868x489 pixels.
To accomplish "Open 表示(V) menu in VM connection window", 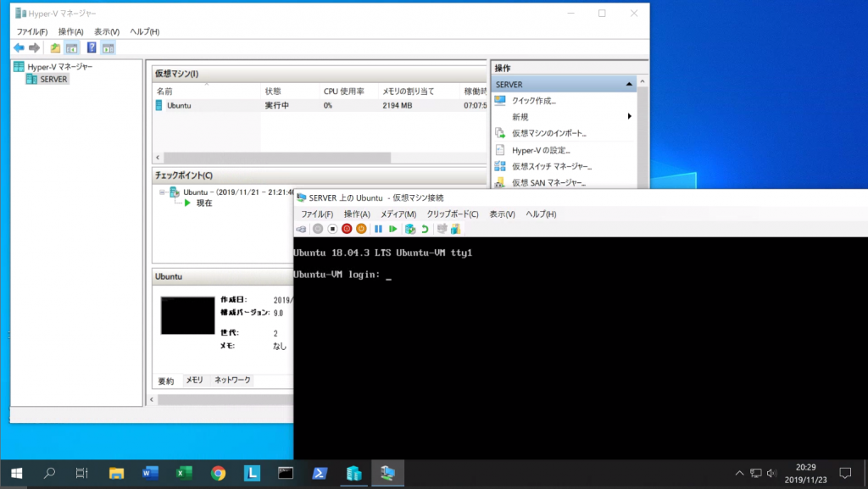I will pyautogui.click(x=502, y=214).
